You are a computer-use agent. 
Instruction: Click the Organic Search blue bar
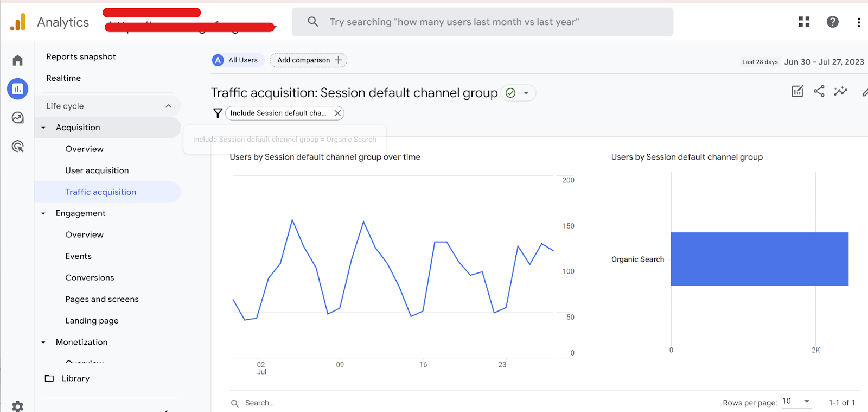(x=759, y=259)
